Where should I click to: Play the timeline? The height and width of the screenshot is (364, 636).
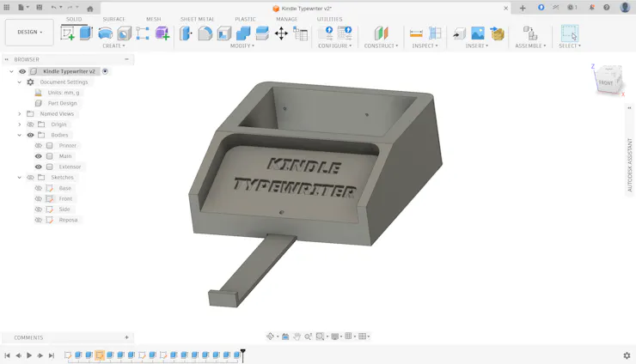[x=29, y=355]
